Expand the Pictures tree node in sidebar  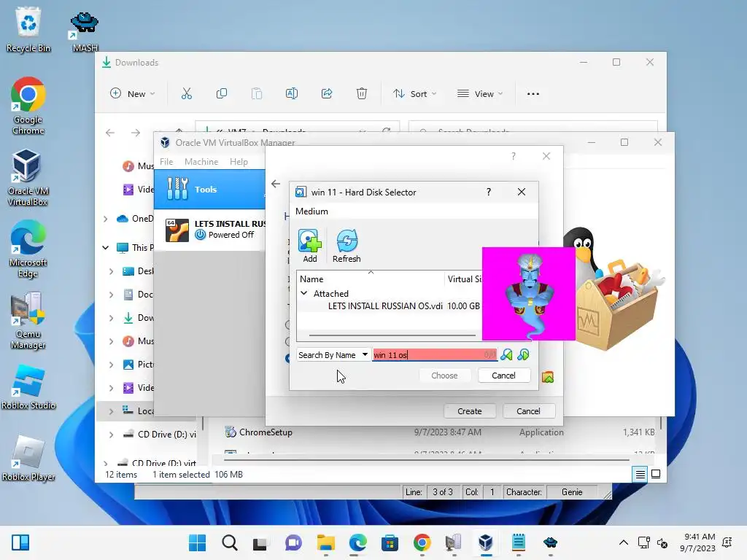[111, 365]
